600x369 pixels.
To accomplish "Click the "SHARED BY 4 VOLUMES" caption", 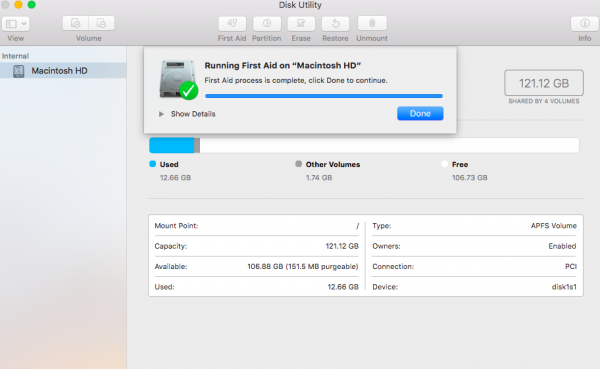I will pos(544,101).
